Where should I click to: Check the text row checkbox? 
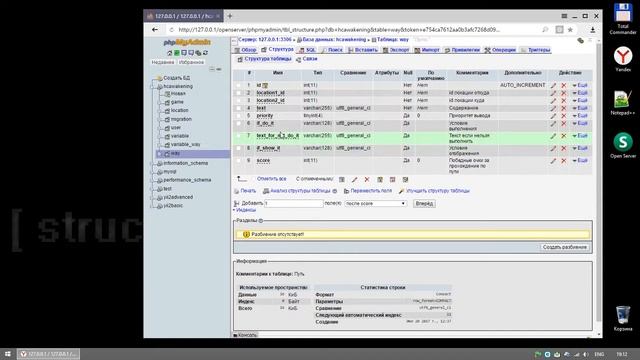[x=238, y=108]
